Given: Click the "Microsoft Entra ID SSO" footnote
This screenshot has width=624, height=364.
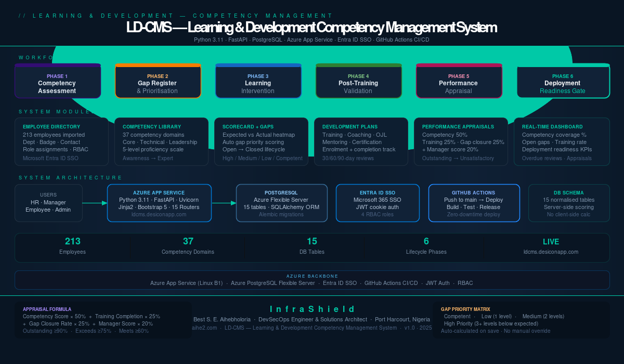Looking at the screenshot, I should (x=50, y=158).
